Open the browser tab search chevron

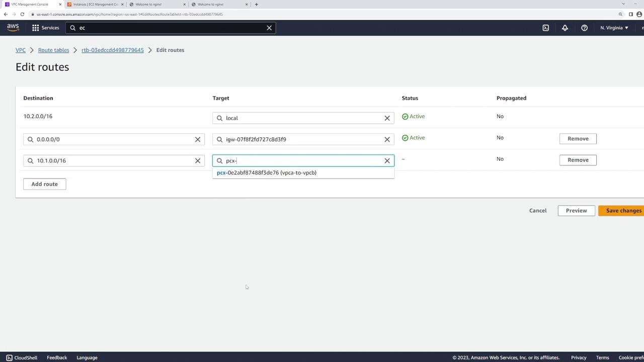click(623, 5)
